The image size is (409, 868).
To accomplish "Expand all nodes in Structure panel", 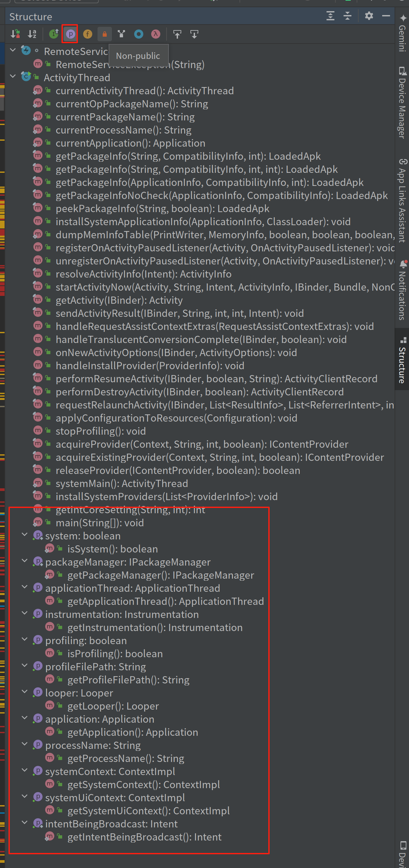I will [330, 16].
